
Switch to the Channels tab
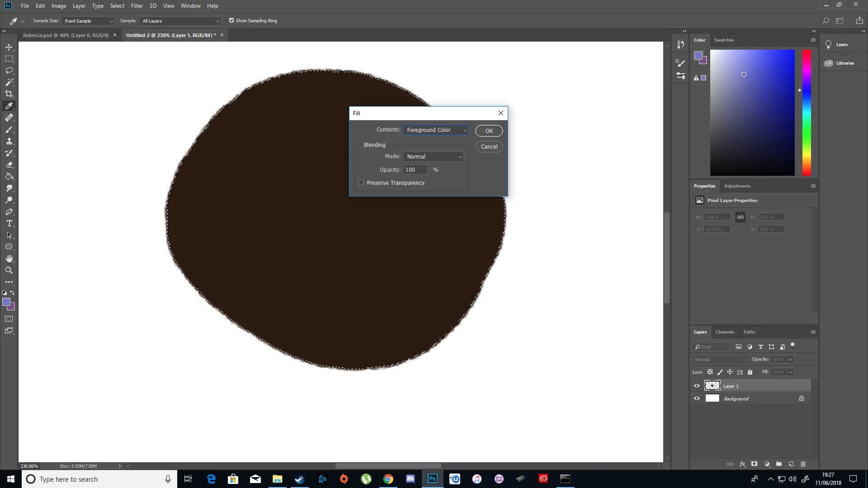point(725,332)
